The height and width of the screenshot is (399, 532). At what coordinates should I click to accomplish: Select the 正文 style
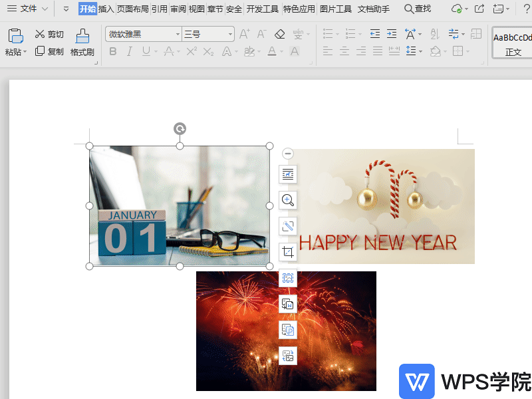[512, 43]
